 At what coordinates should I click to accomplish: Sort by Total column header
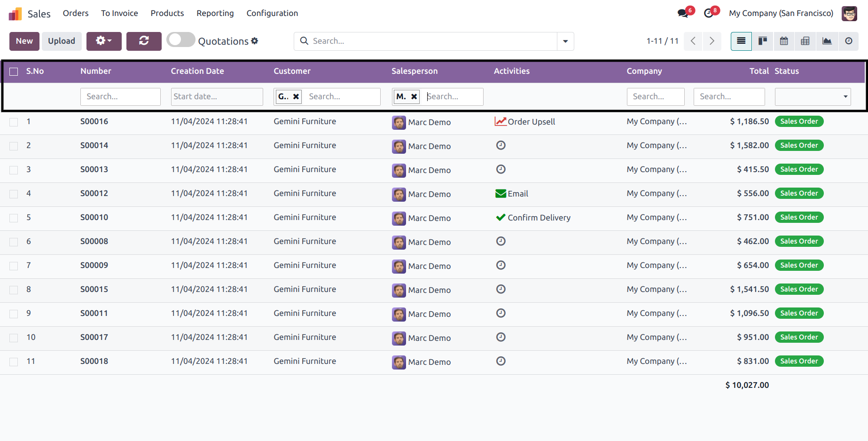pyautogui.click(x=759, y=71)
